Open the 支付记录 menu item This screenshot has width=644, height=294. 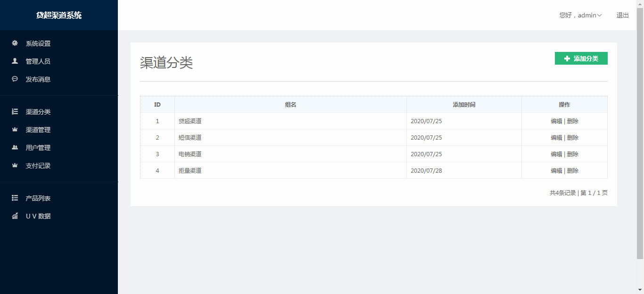pos(38,166)
